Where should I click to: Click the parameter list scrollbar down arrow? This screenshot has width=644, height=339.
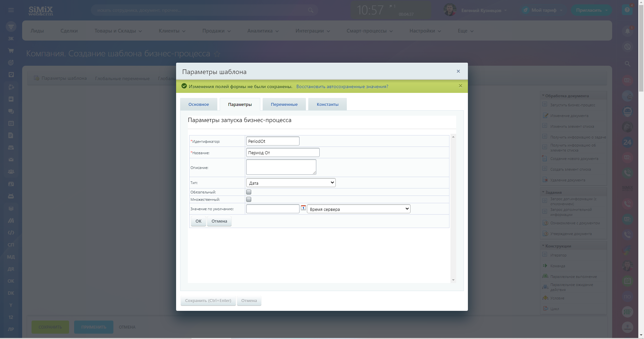coord(453,280)
